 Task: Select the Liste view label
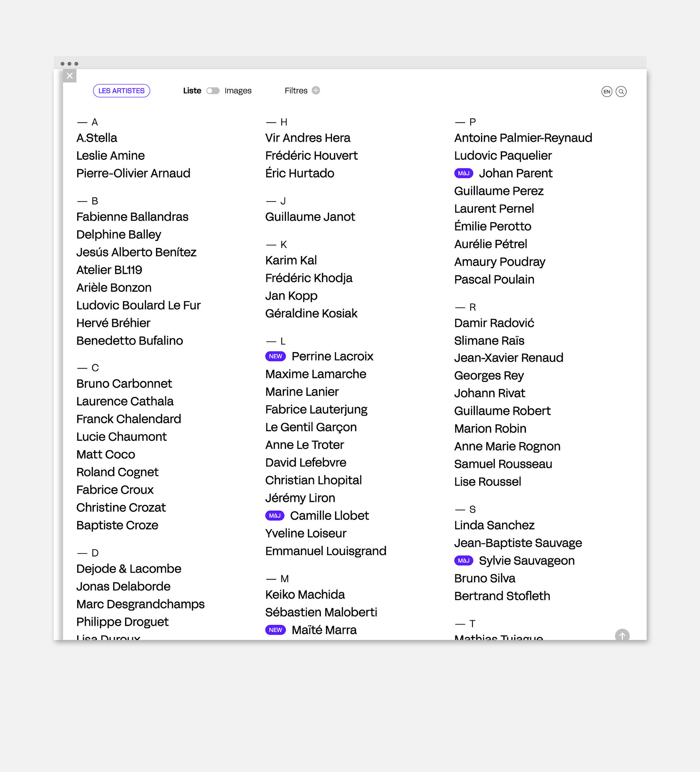click(192, 90)
